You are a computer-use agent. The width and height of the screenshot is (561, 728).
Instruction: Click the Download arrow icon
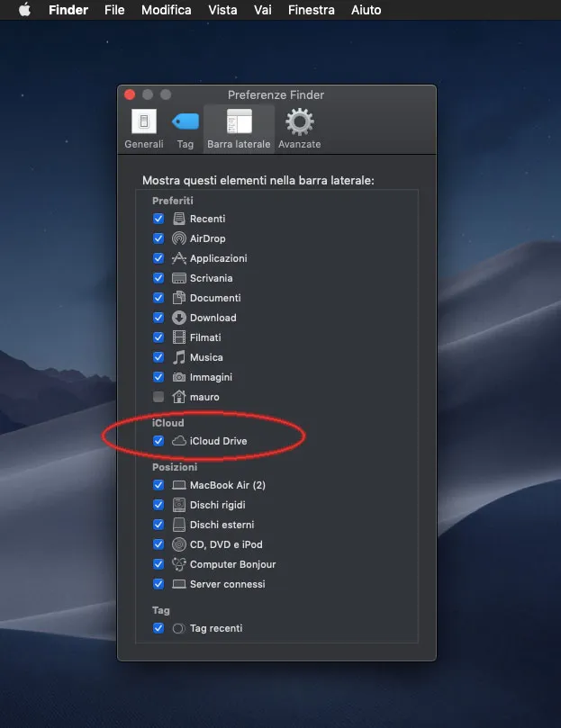point(179,318)
